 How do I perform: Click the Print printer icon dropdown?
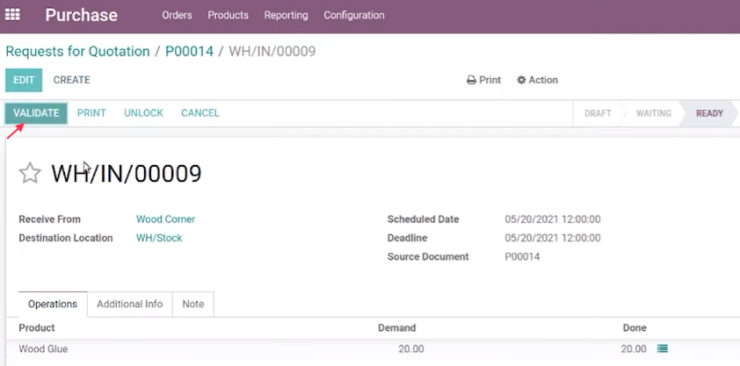[484, 80]
